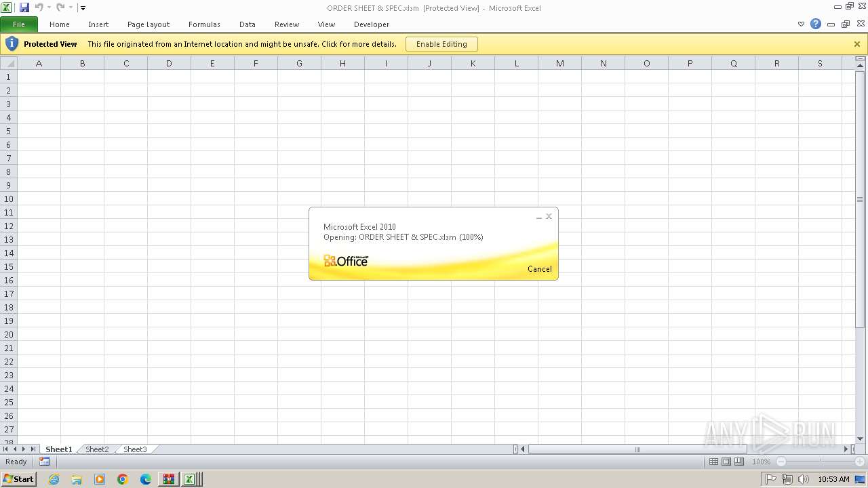Screen dimensions: 868x488
Task: Open WinRAR icon on taskbar
Action: coord(168,479)
